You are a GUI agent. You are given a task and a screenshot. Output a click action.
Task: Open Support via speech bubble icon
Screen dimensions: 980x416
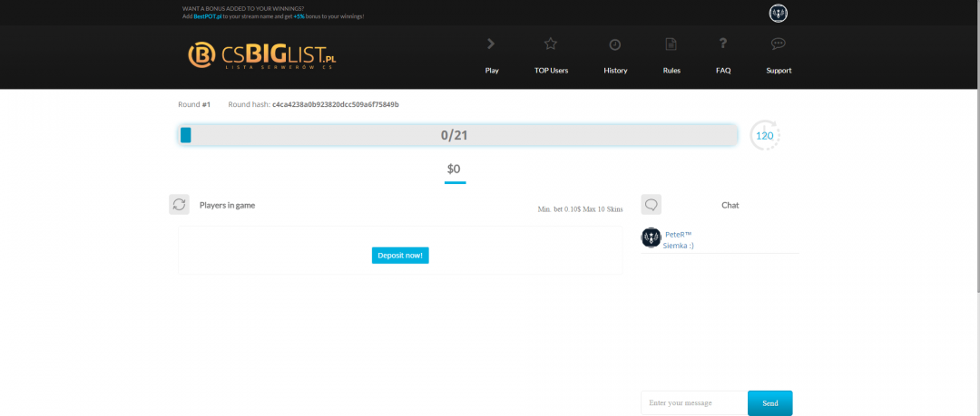pos(778,44)
